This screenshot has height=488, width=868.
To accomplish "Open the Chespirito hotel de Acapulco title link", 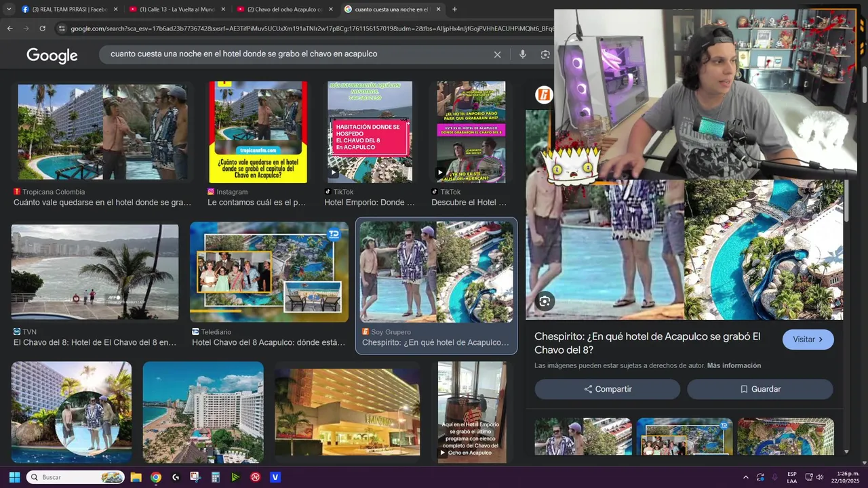I will [648, 343].
